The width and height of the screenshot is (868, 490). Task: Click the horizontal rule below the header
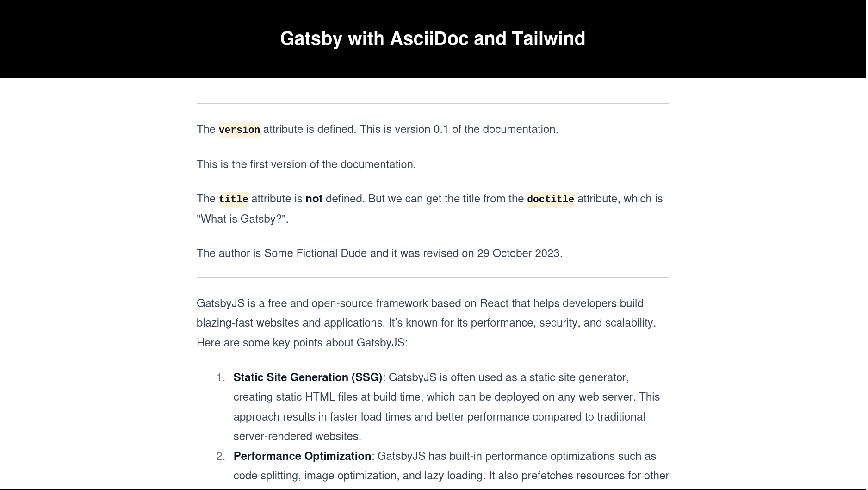point(433,104)
